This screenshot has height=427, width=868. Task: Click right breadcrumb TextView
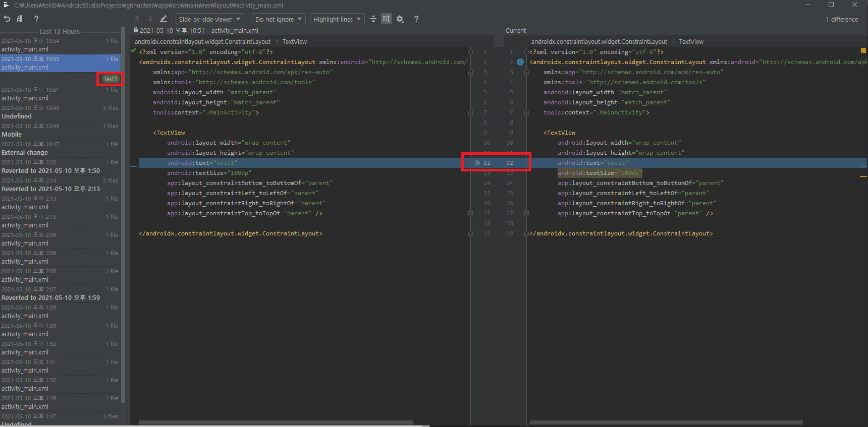(x=691, y=42)
